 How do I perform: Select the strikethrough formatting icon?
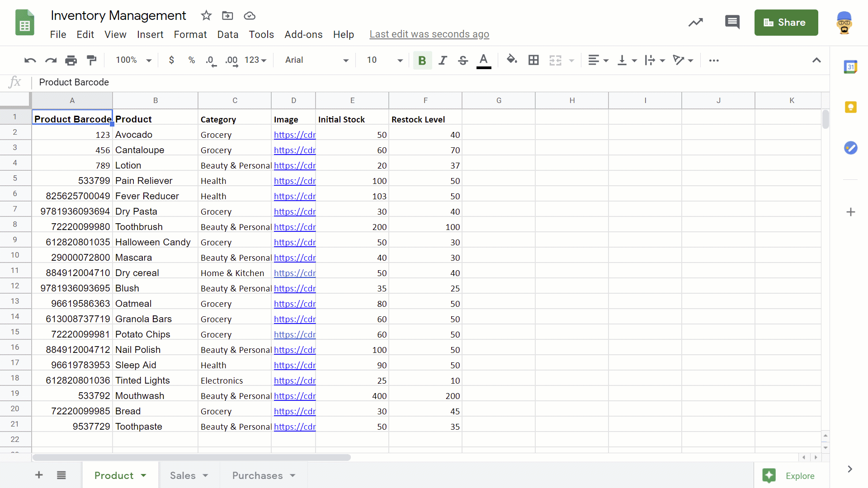point(462,60)
